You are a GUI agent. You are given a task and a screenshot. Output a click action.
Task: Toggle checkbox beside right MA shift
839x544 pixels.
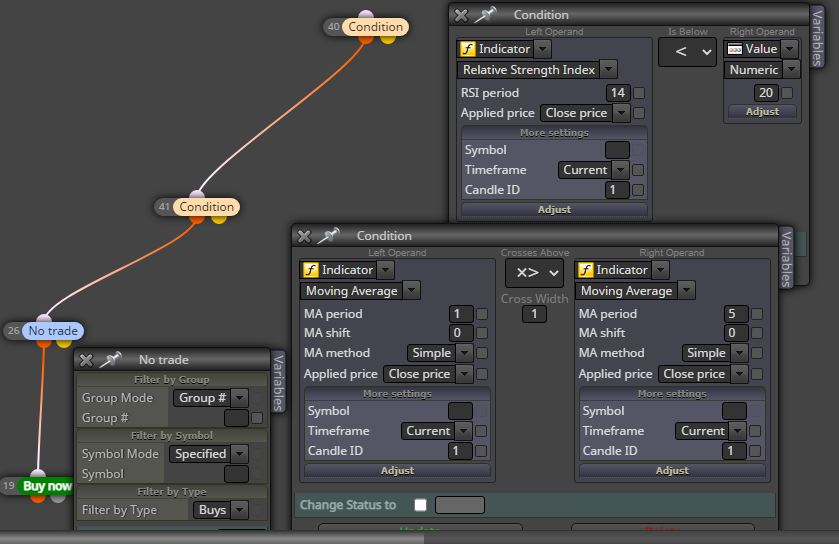[x=757, y=333]
